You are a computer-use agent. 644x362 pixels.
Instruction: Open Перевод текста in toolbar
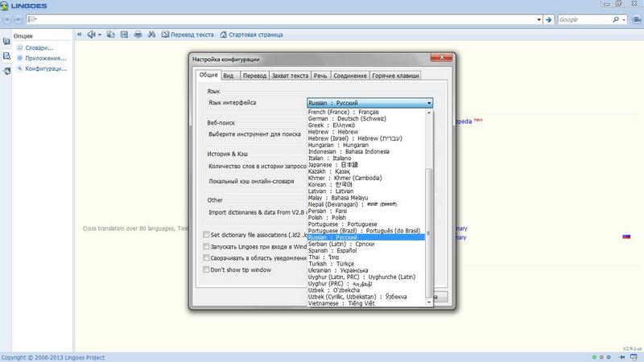(x=188, y=35)
